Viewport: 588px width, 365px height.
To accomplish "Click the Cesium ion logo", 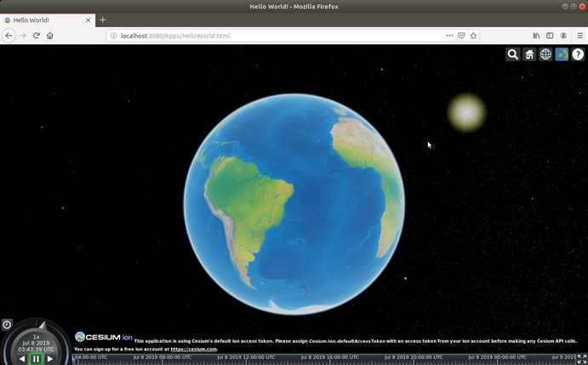I will [x=104, y=337].
